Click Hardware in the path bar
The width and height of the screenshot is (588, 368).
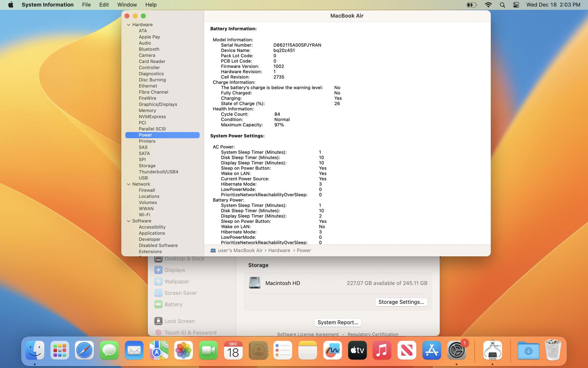point(279,250)
